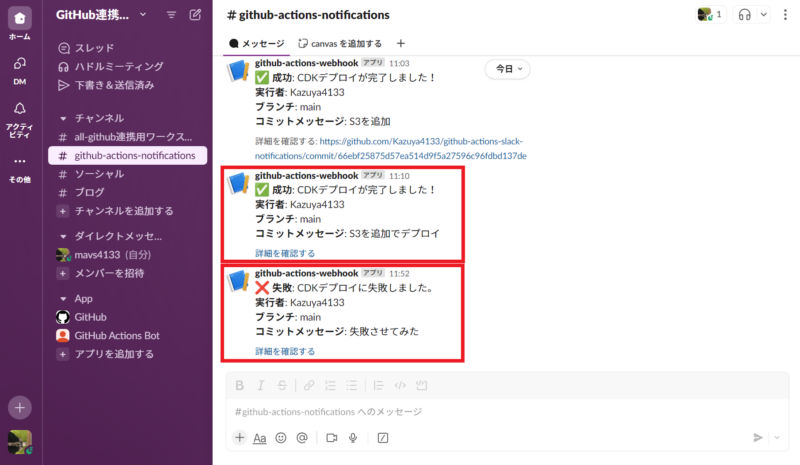
Task: Insert a link with link icon
Action: coord(309,385)
